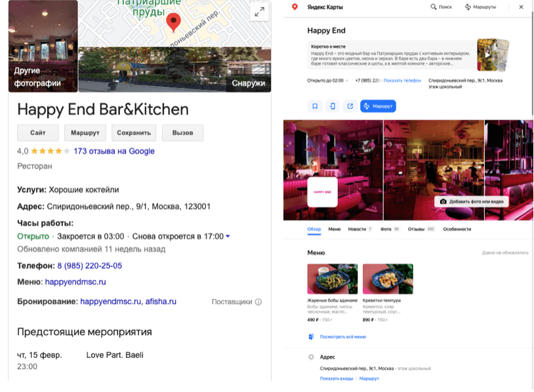
Task: Click Маршрут button in Google panel
Action: pos(85,132)
